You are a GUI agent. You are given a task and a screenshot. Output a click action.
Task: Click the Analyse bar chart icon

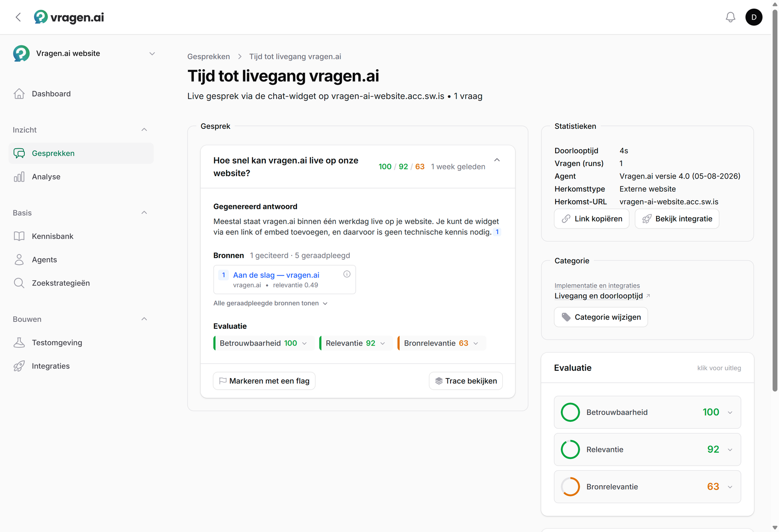click(x=19, y=177)
